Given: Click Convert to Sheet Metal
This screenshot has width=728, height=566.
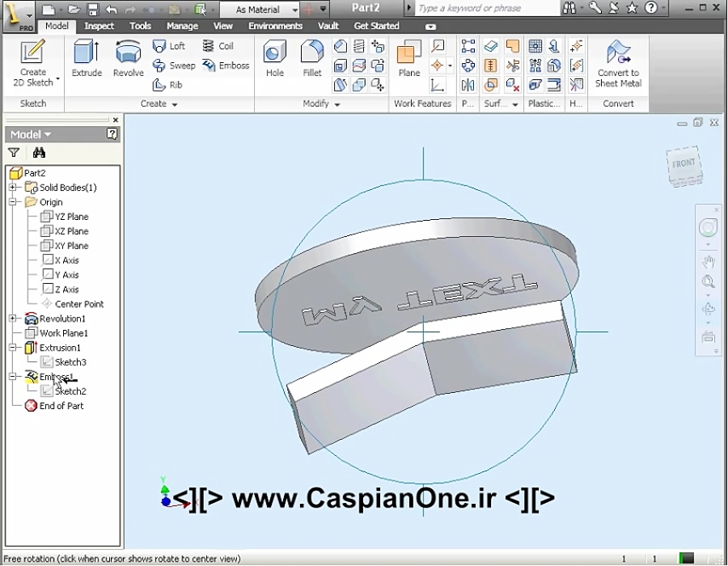Looking at the screenshot, I should pos(617,65).
